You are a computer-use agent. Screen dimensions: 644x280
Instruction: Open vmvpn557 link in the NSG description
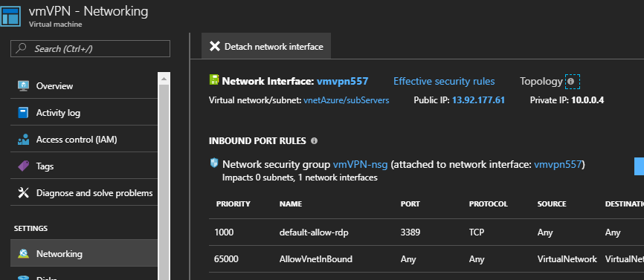coord(558,165)
